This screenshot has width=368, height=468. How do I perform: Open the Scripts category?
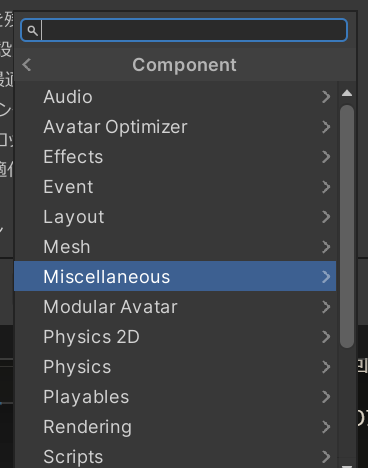(175, 456)
